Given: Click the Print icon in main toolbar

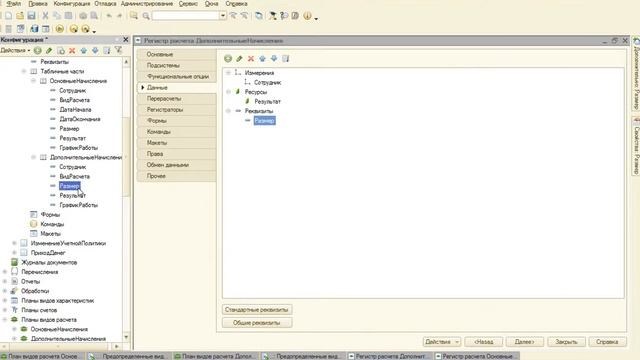Looking at the screenshot, I should point(83,16).
